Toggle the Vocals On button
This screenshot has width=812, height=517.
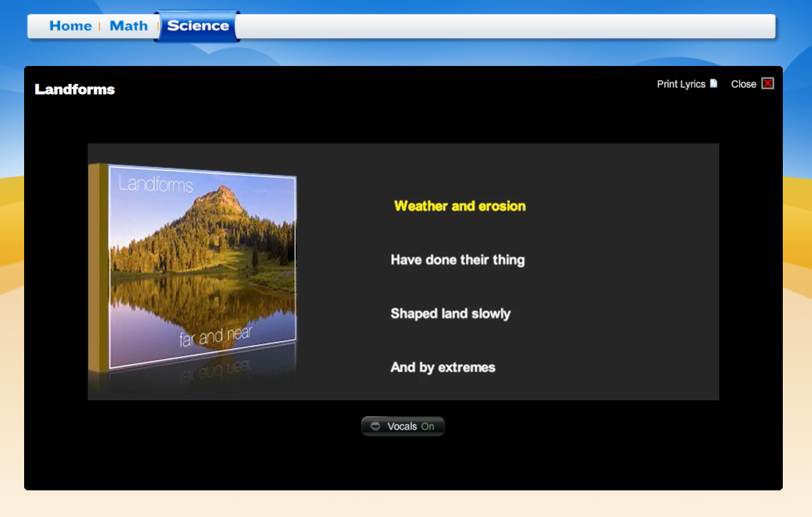403,426
